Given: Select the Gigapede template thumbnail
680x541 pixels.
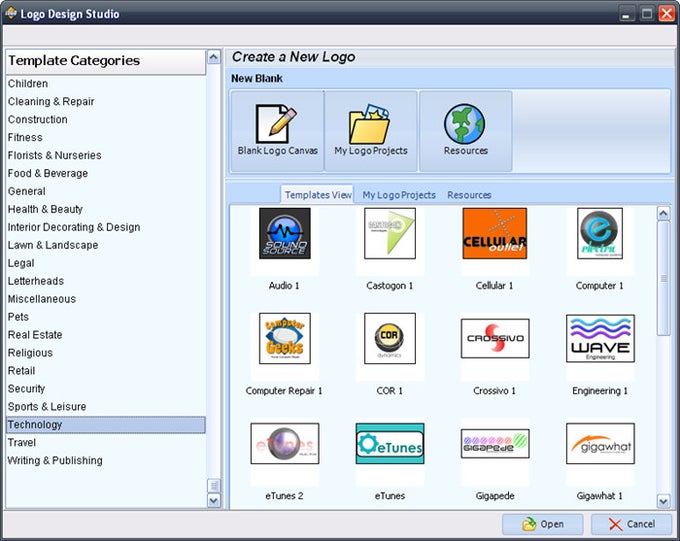Looking at the screenshot, I should click(x=495, y=443).
